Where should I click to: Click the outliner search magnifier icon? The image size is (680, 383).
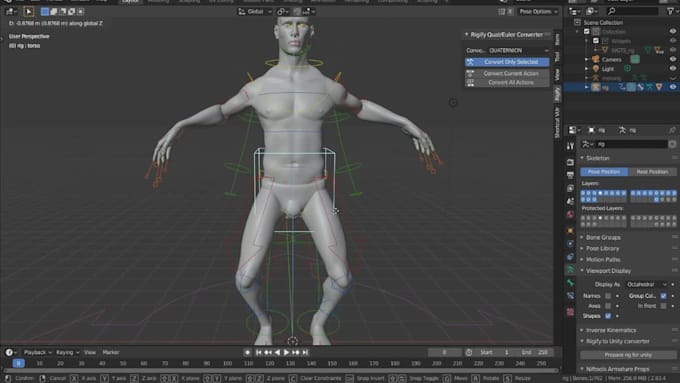(x=611, y=11)
